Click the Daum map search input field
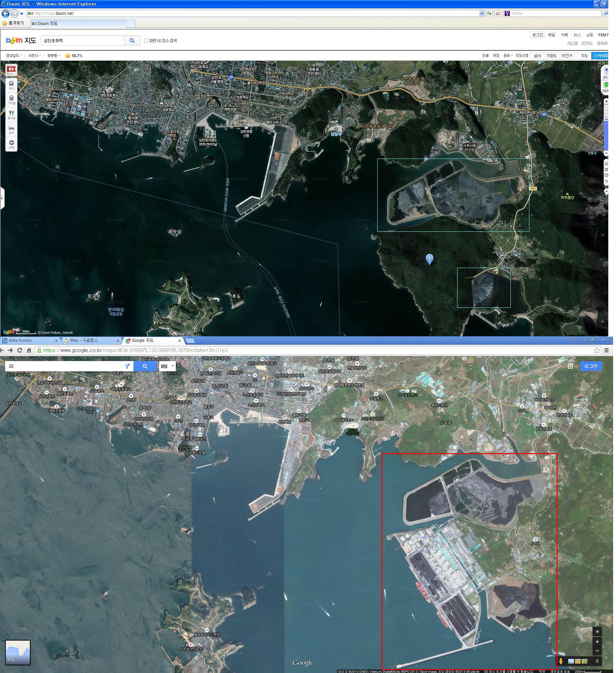Screen dimensions: 616x673 [x=83, y=41]
